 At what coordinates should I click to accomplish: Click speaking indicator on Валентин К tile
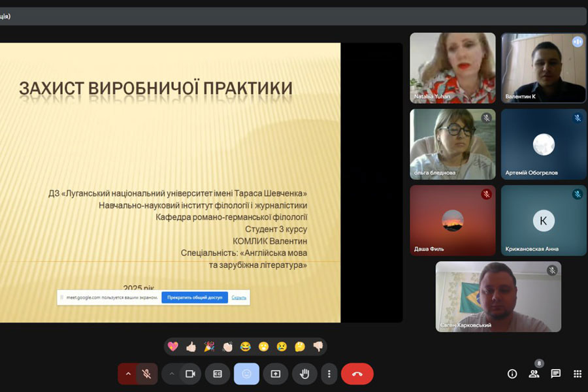click(x=578, y=42)
